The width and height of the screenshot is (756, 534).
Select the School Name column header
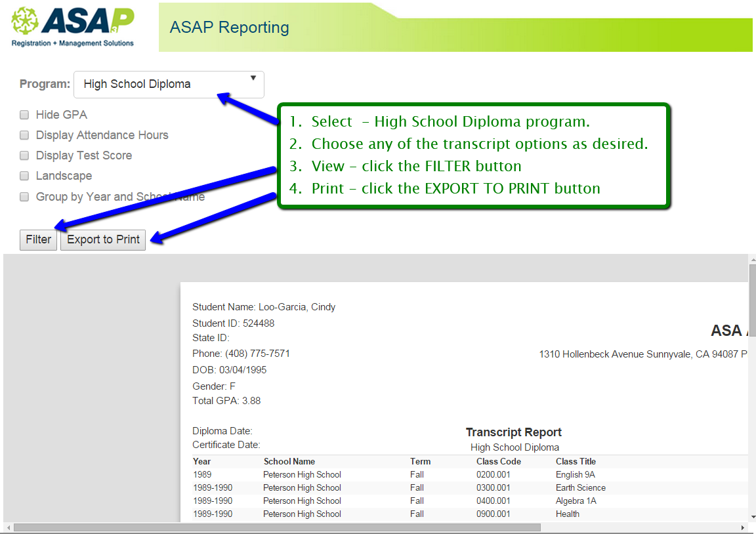pos(289,461)
